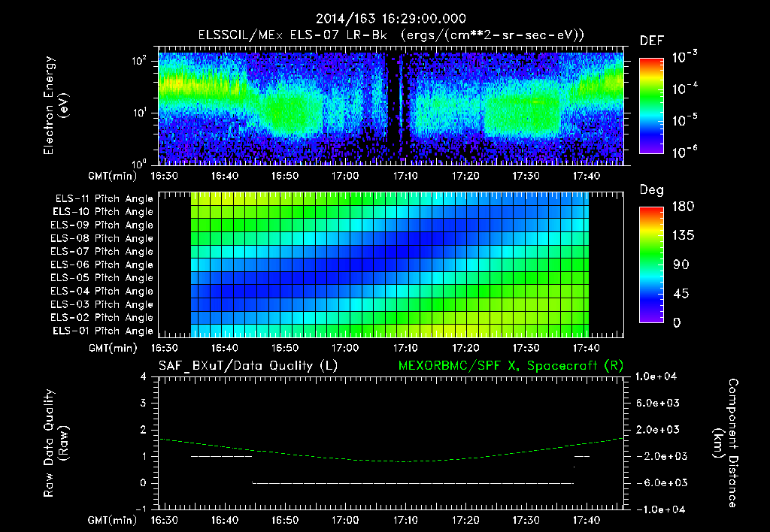
Task: Click the DEF color scale bar
Action: pyautogui.click(x=651, y=105)
